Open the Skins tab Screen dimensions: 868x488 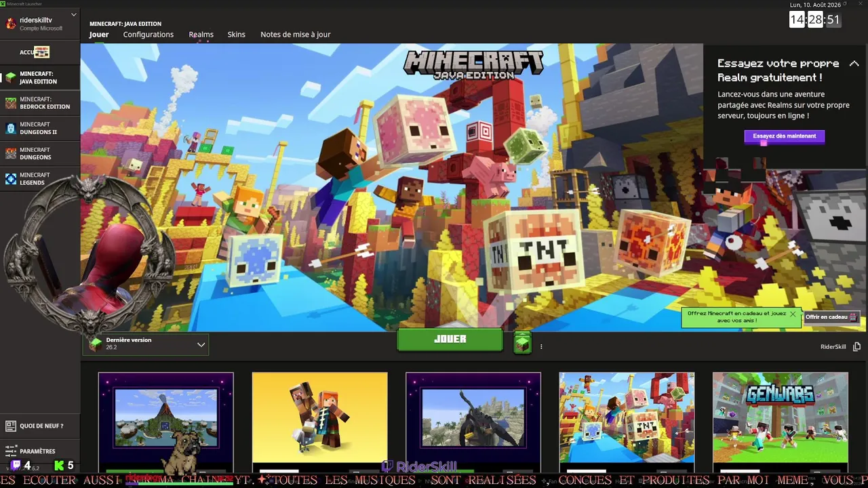click(x=237, y=35)
